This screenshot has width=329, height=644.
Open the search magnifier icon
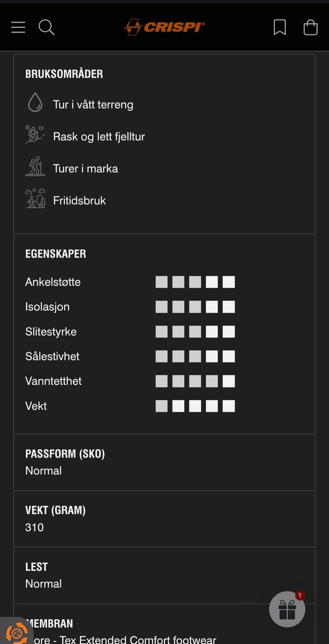[x=46, y=27]
